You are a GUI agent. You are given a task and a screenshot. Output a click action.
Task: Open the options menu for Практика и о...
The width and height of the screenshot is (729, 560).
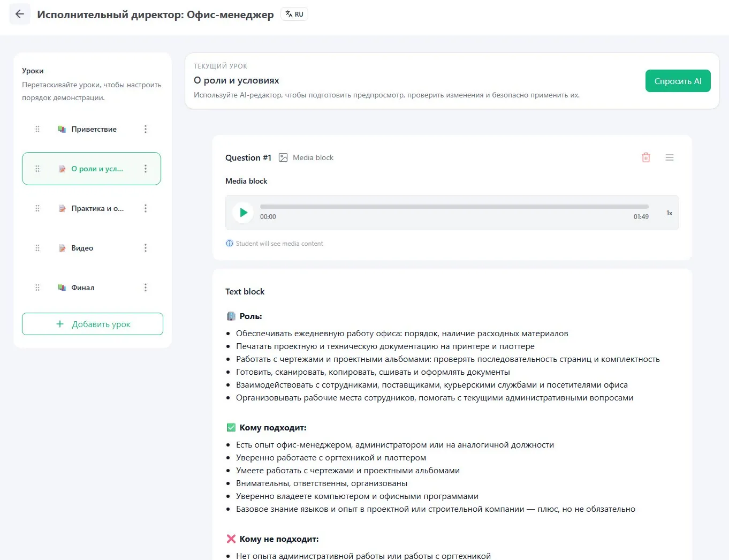(x=146, y=208)
